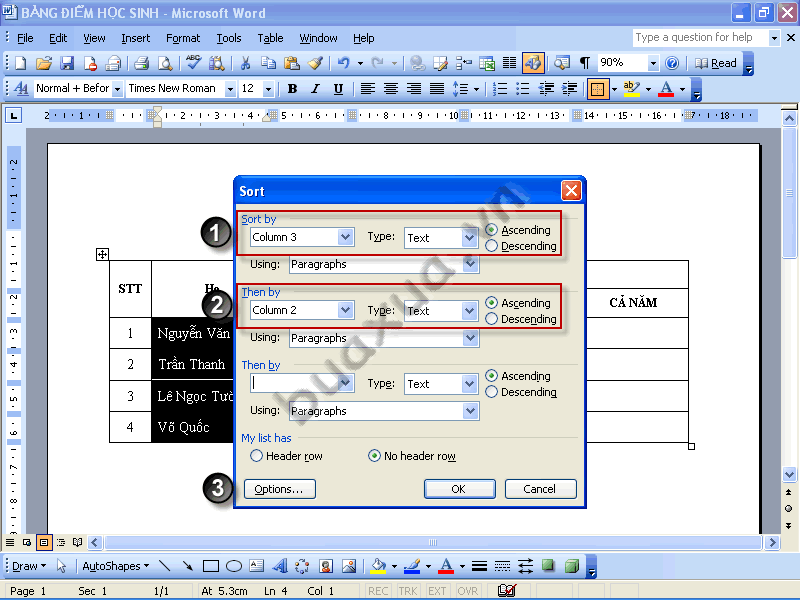This screenshot has height=600, width=800.
Task: Open the empty second Then by dropdown
Action: 345,383
